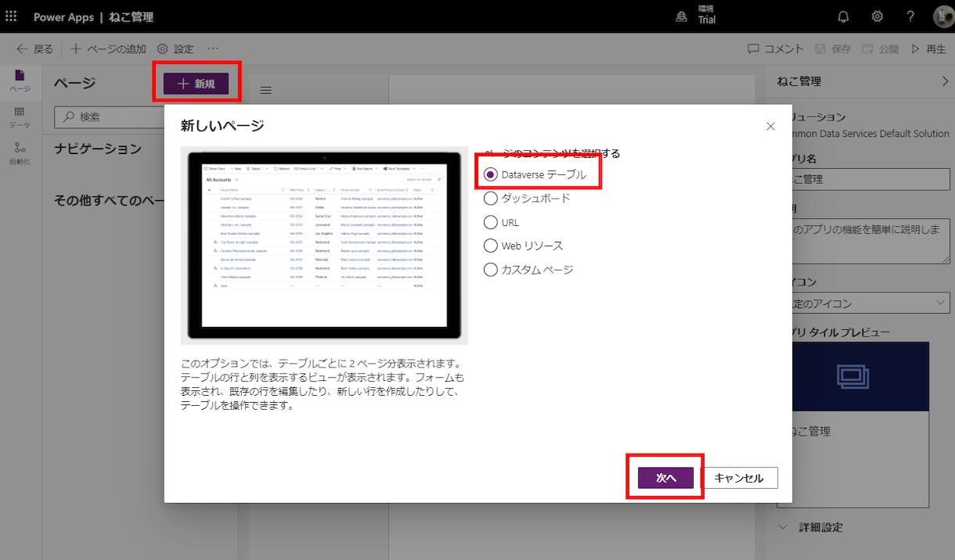Open the アイコン dropdown
Image resolution: width=955 pixels, height=560 pixels.
point(869,303)
